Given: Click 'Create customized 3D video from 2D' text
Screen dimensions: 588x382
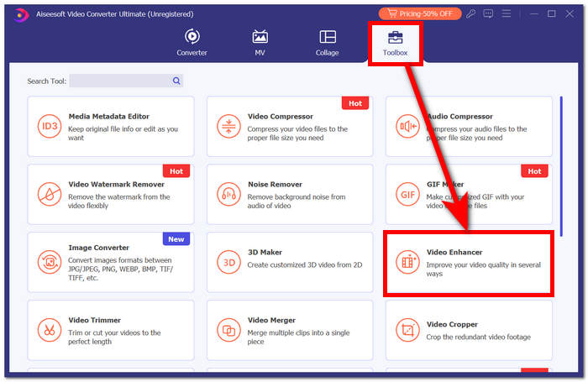Looking at the screenshot, I should [304, 264].
